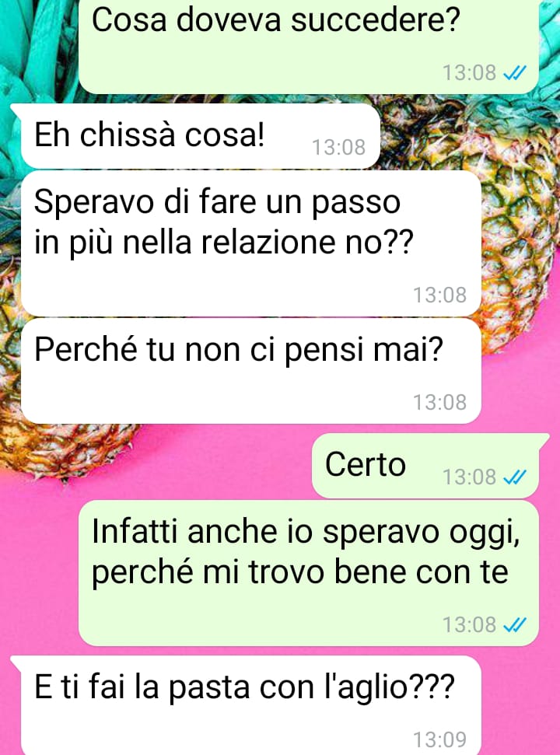Tap the words 'in più nella relazione no??'

(224, 242)
